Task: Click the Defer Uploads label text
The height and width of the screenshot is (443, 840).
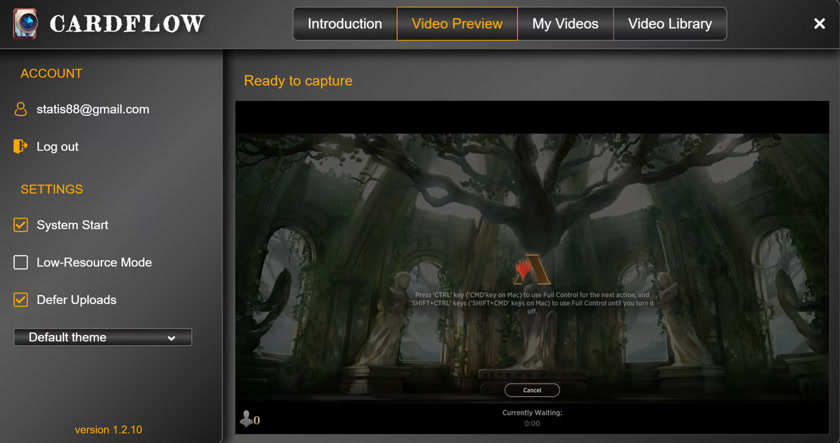Action: [77, 300]
